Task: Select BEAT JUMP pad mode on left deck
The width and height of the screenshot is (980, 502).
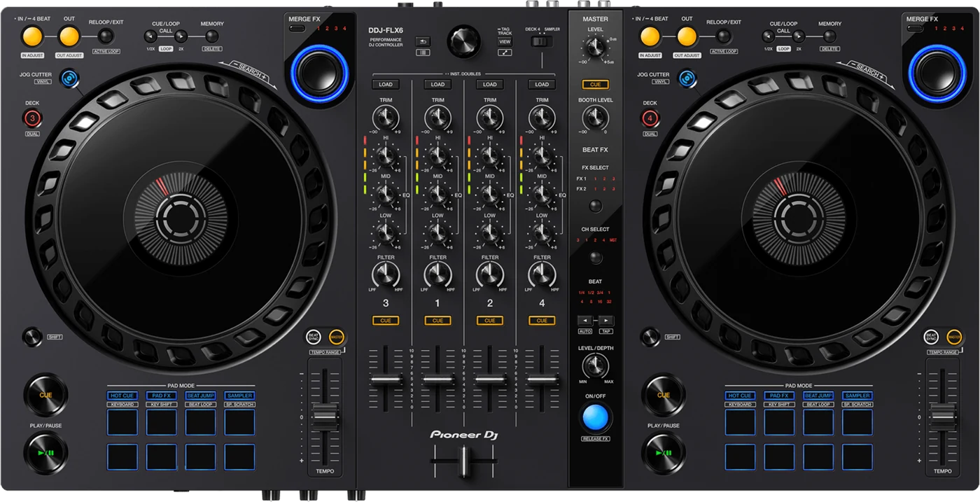Action: tap(200, 396)
